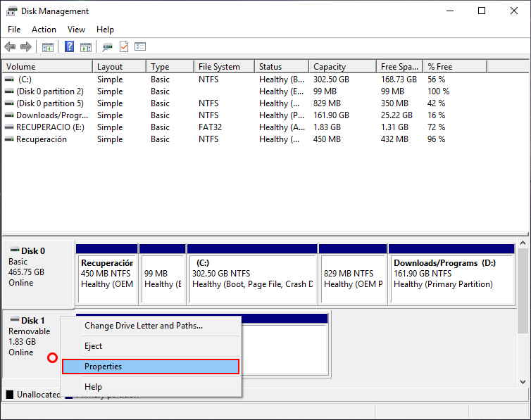Select the Disk 0 label panel

click(x=38, y=274)
